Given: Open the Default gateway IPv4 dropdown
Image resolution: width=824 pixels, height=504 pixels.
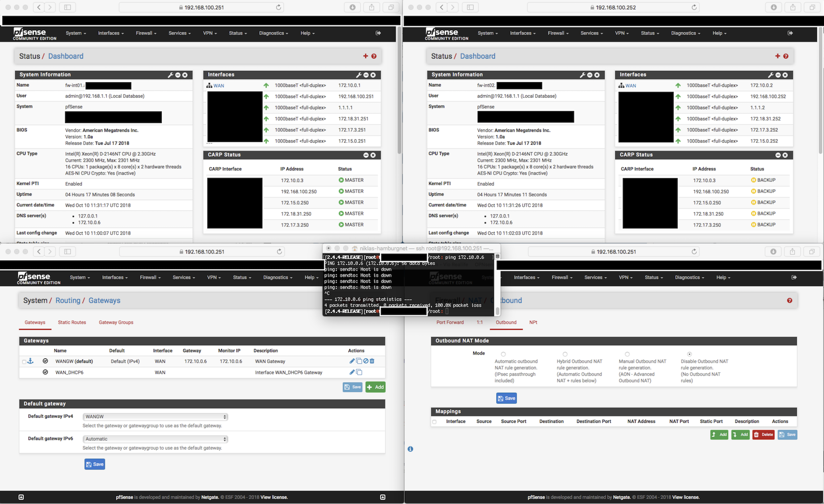Looking at the screenshot, I should click(155, 417).
